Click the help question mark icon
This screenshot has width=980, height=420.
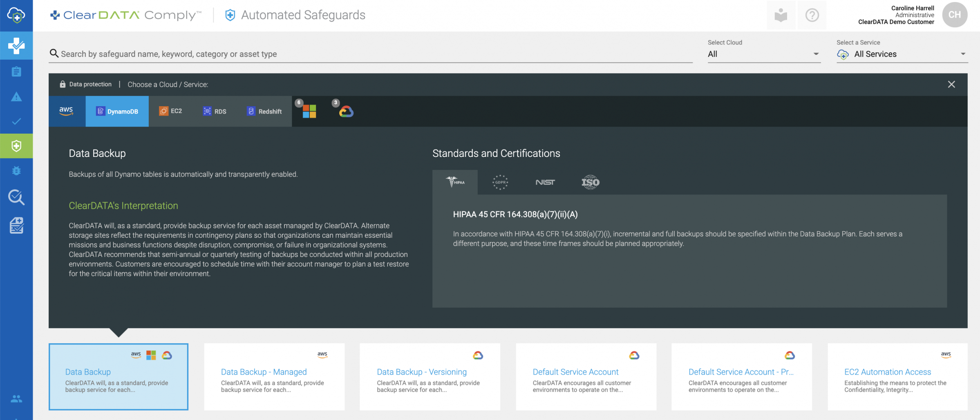point(812,15)
